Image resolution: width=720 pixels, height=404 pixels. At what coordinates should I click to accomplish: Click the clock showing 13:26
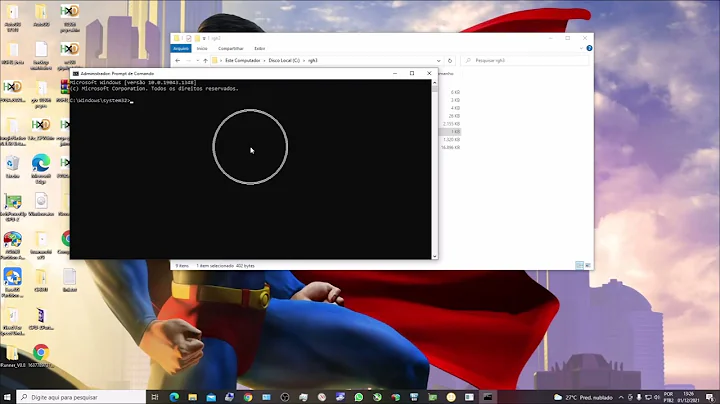coord(688,397)
